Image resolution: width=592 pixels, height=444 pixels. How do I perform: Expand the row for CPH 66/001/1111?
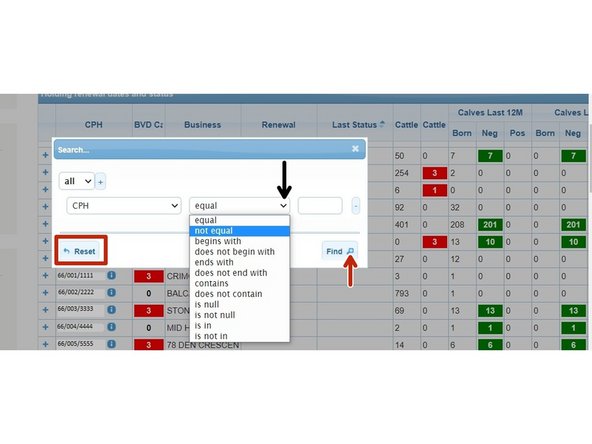pyautogui.click(x=46, y=276)
